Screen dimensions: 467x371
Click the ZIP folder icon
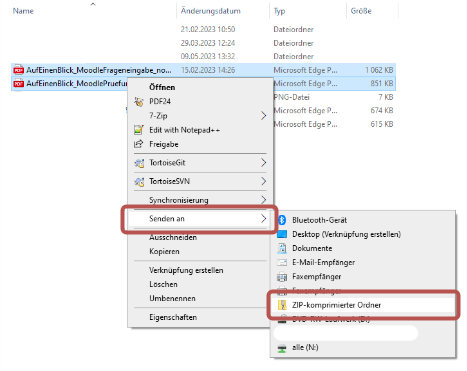[x=282, y=305]
